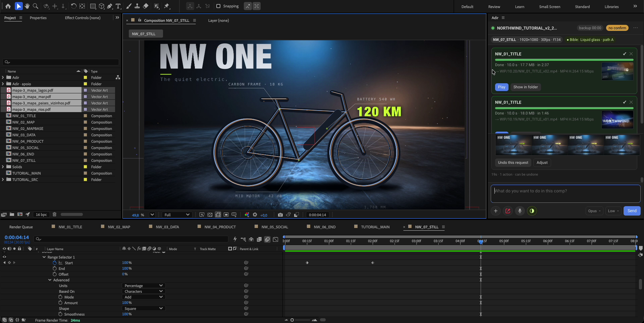
Task: Open the Based On dropdown showing Characters
Action: 143,291
